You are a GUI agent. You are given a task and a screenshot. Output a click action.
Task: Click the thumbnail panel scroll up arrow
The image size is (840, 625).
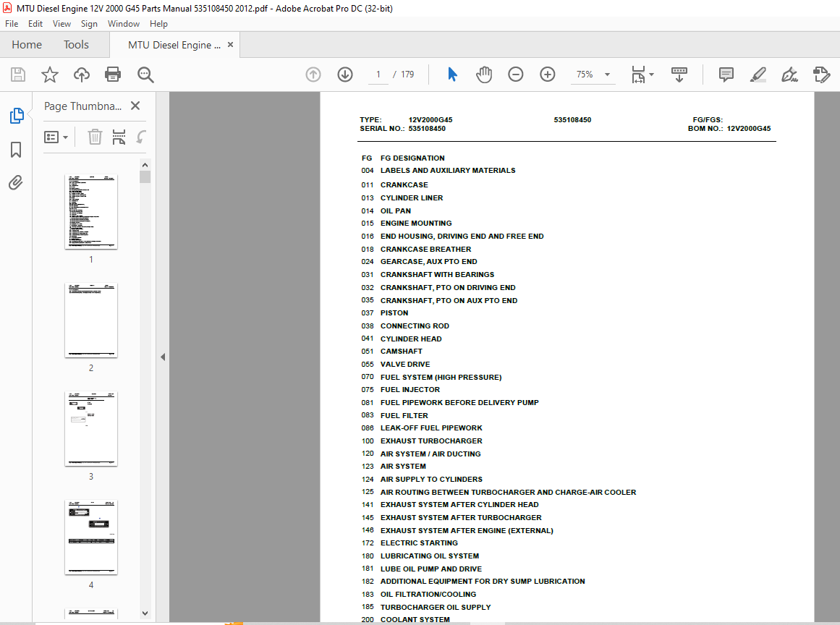pyautogui.click(x=145, y=164)
